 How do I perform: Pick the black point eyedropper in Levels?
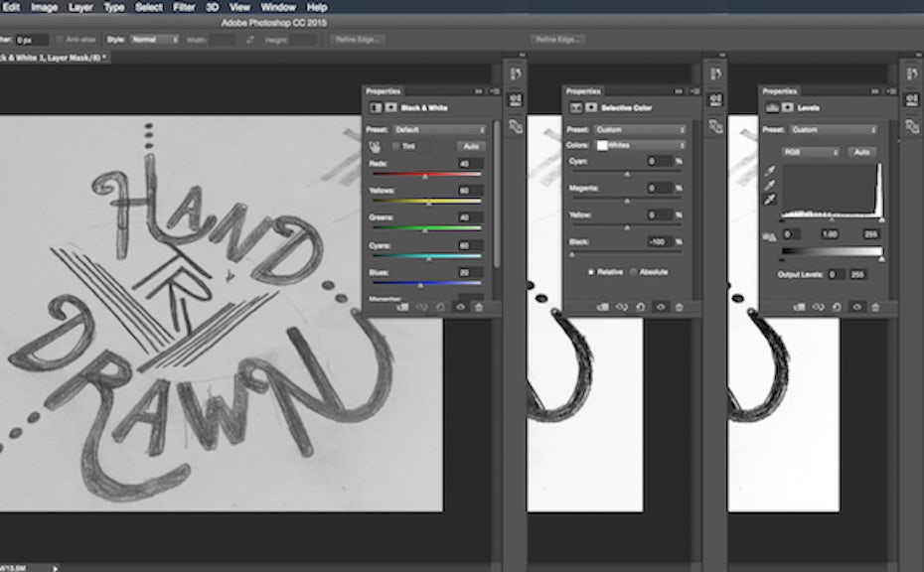tap(769, 170)
